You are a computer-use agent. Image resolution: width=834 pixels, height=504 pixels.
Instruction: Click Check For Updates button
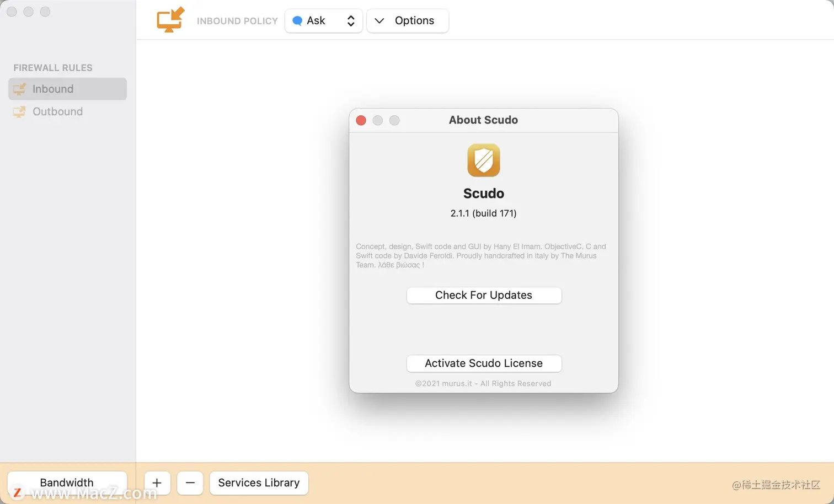coord(484,295)
